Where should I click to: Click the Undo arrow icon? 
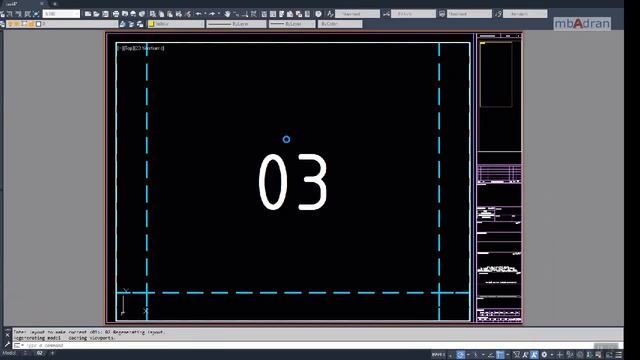click(x=198, y=14)
